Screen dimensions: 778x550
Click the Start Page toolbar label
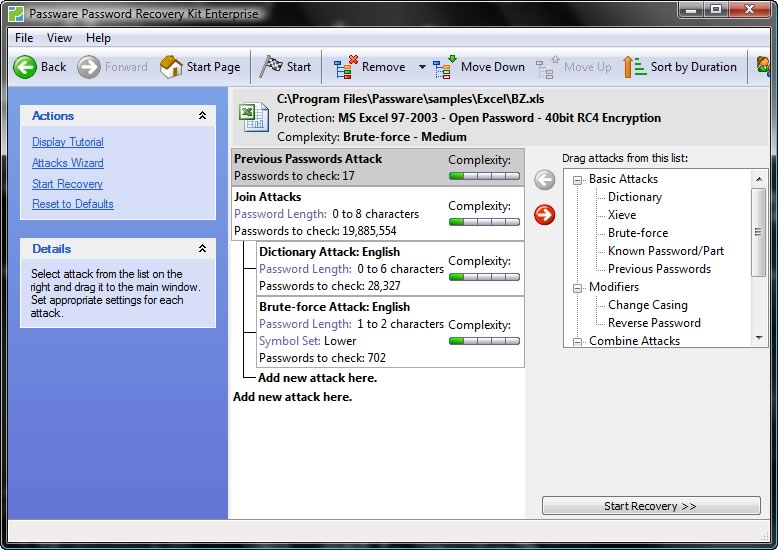click(213, 67)
